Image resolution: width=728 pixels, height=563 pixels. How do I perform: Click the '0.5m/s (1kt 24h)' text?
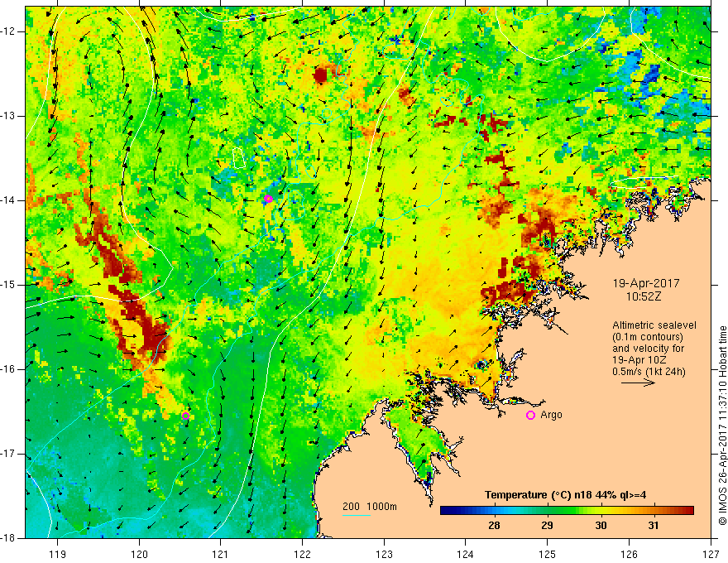649,372
